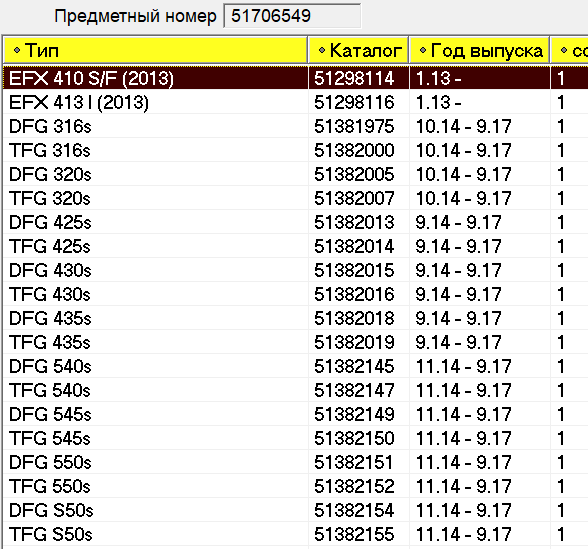Screen dimensions: 588x549
Task: Click catalog number 51382016
Action: (354, 294)
